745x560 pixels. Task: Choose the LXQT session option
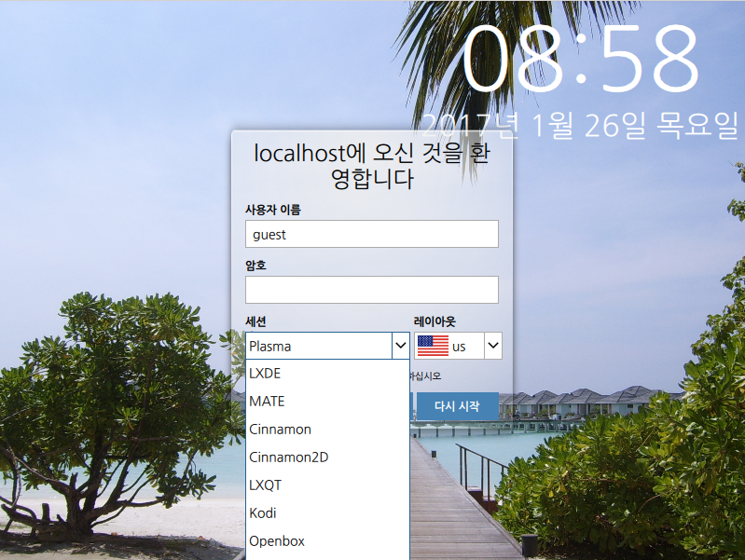(327, 485)
